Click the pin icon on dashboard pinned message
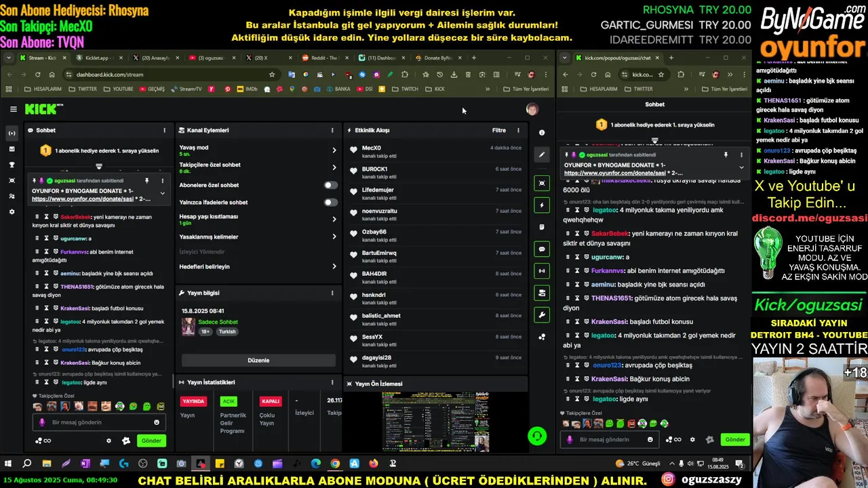The width and height of the screenshot is (868, 488). pos(146,181)
